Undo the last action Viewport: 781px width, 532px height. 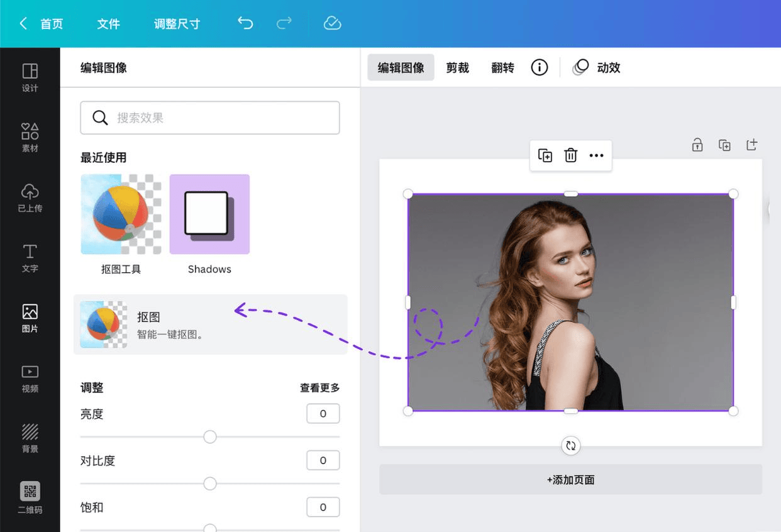pyautogui.click(x=245, y=23)
